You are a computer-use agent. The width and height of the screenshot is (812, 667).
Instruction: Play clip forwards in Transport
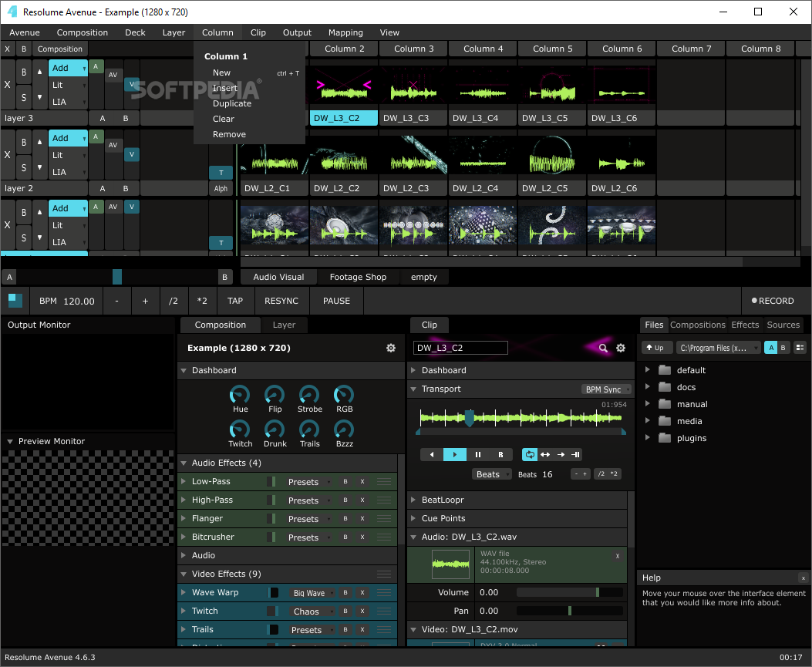[x=455, y=455]
